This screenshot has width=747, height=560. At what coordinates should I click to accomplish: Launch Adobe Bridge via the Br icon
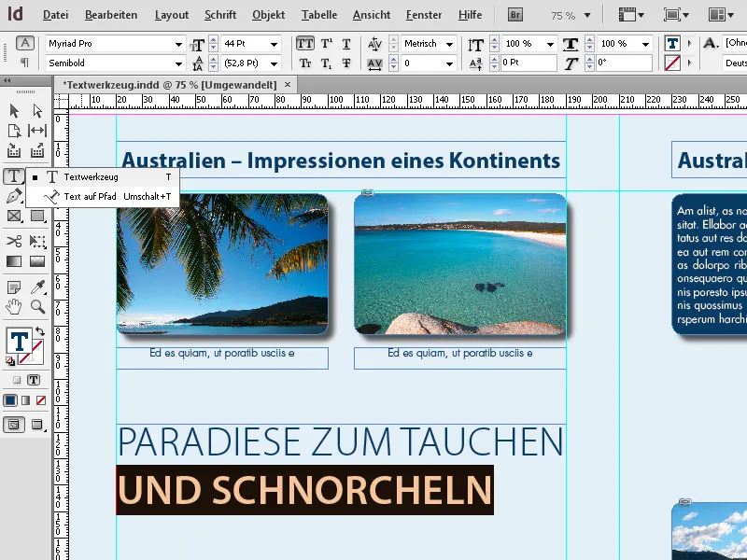point(514,14)
